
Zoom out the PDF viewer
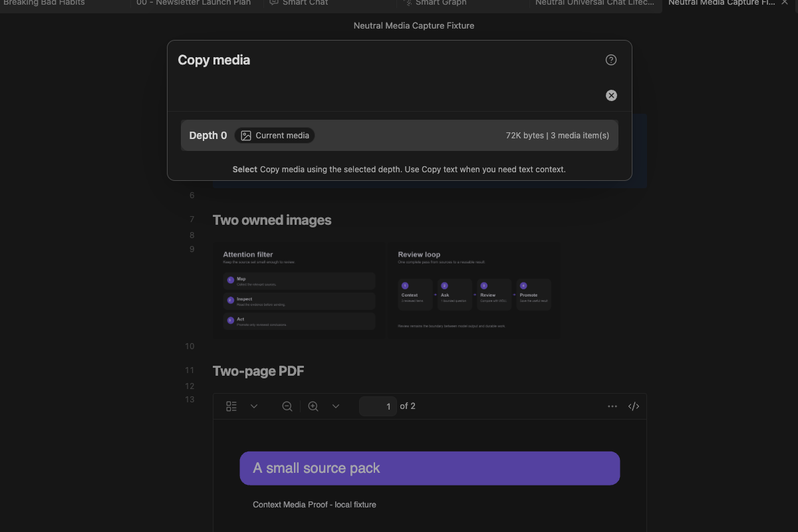[287, 406]
